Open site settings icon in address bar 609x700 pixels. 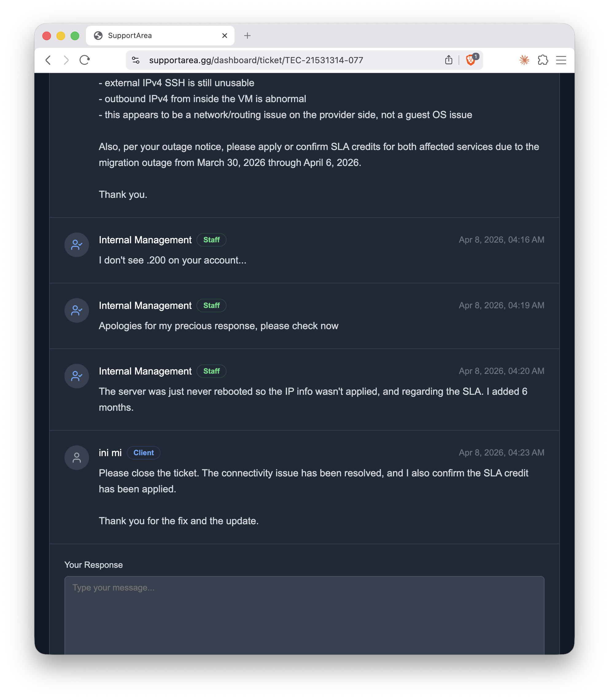point(136,60)
